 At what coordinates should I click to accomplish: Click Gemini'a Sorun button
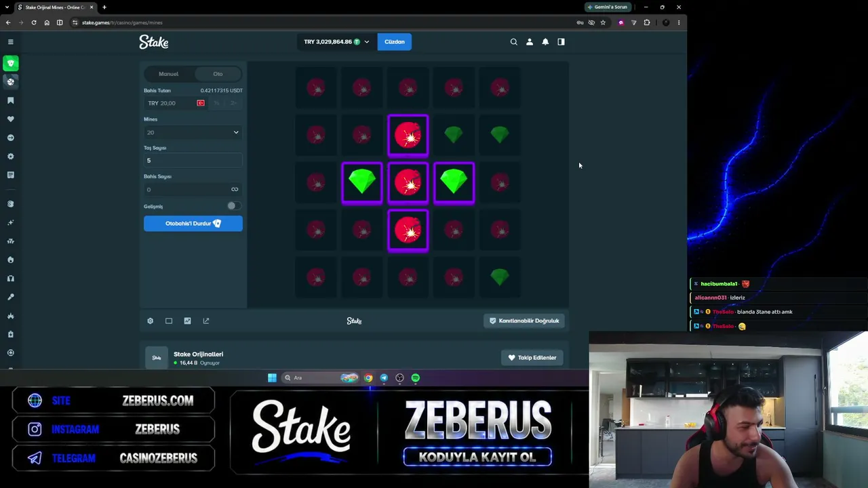[x=608, y=7]
